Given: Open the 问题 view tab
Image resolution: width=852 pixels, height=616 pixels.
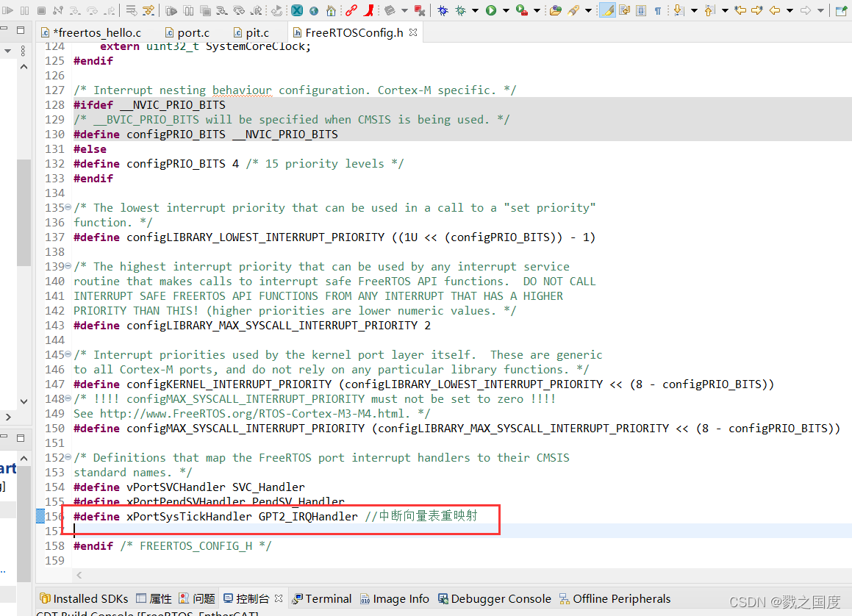Looking at the screenshot, I should pos(197,598).
